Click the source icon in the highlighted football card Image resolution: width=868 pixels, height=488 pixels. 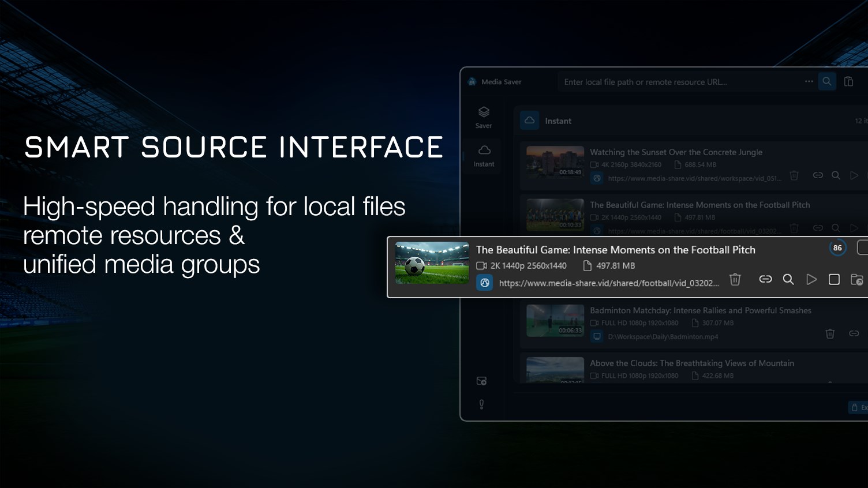pos(484,283)
